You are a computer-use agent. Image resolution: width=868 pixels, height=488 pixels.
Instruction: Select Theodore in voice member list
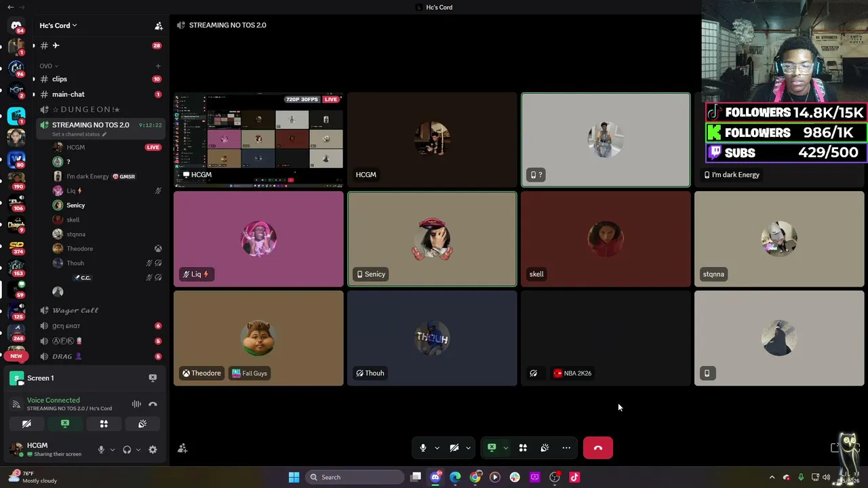click(107, 249)
